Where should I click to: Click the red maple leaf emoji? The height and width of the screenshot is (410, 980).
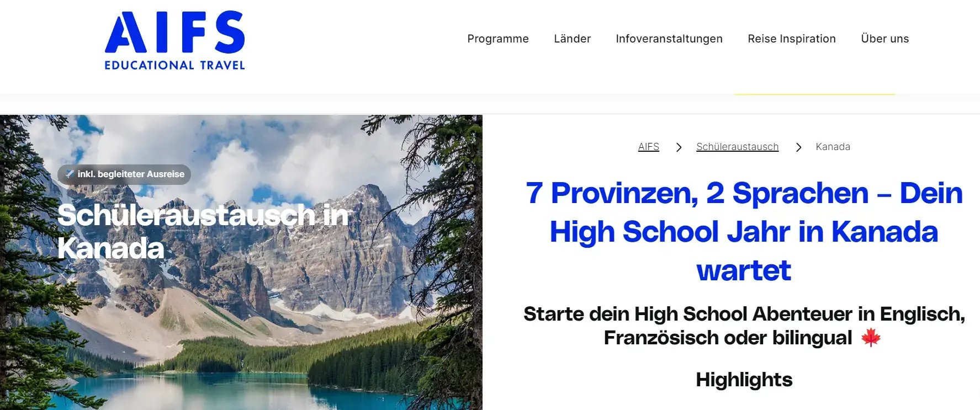pyautogui.click(x=871, y=337)
